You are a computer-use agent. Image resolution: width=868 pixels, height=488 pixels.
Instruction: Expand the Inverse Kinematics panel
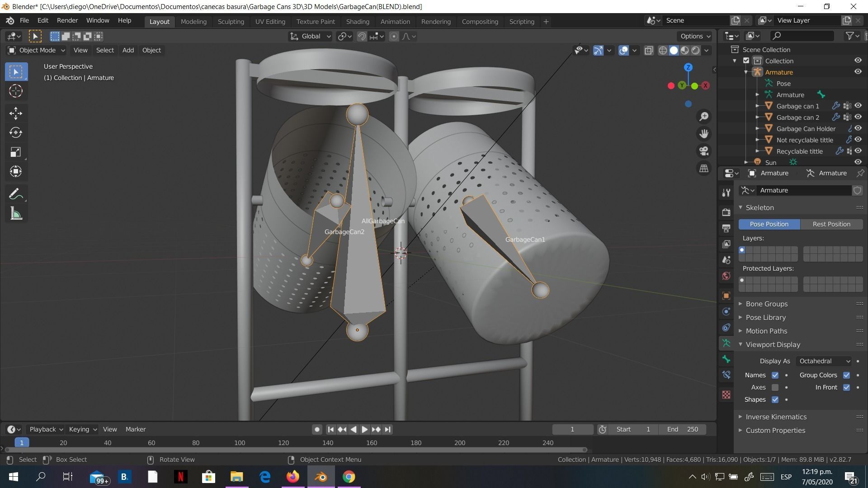[776, 417]
